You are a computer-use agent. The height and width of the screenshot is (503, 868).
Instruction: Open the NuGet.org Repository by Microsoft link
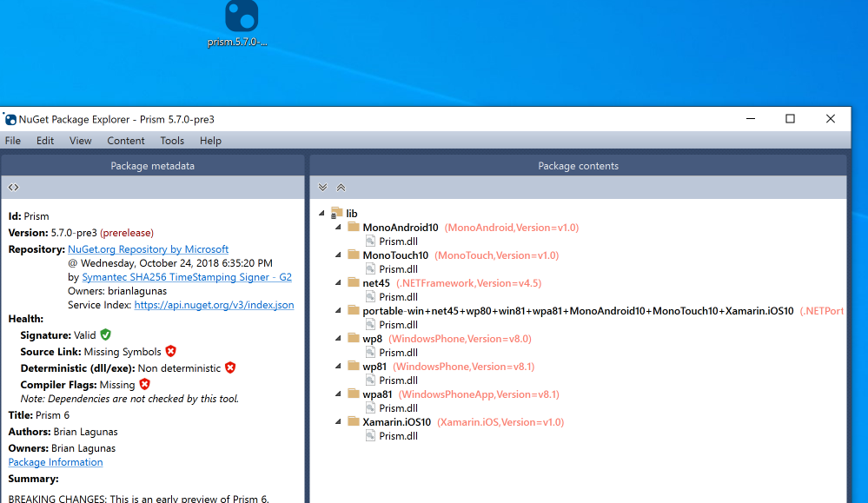click(x=148, y=248)
